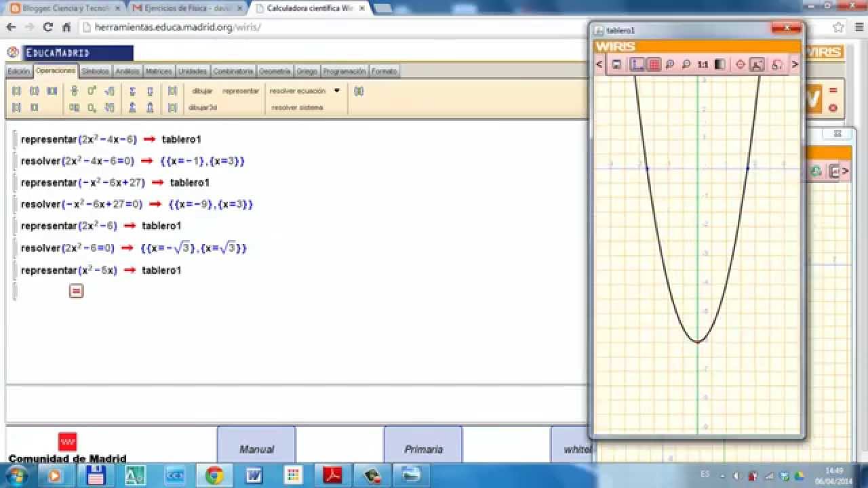
Task: Insert an nth root template
Action: tap(109, 107)
